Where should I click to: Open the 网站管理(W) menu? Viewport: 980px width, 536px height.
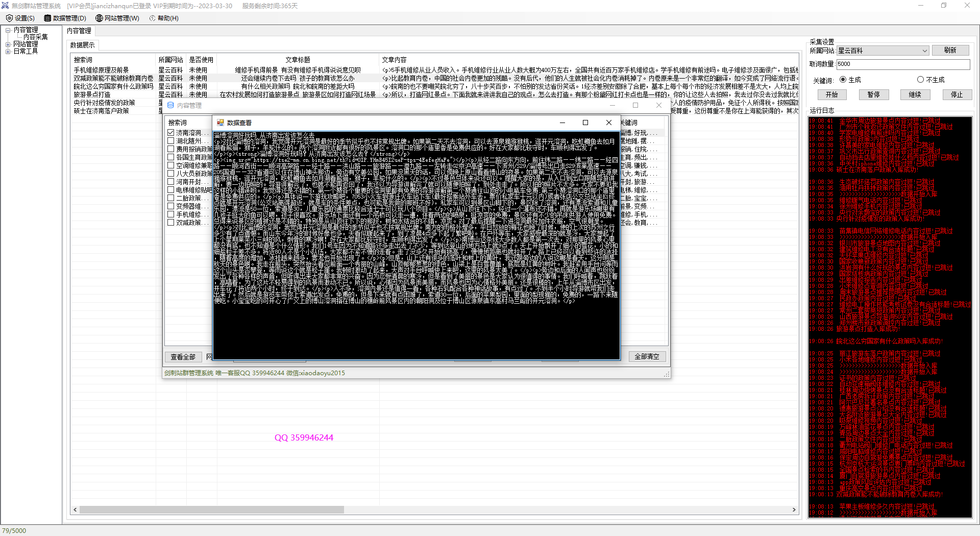pos(117,18)
